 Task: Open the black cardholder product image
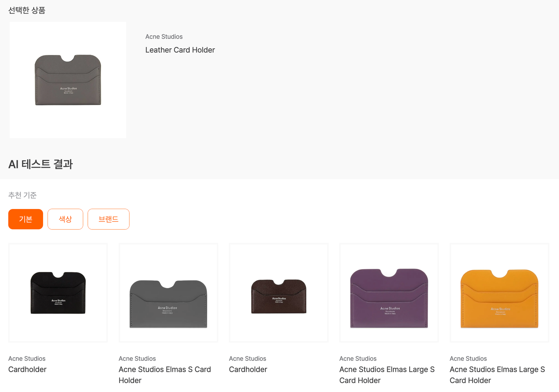click(x=58, y=293)
